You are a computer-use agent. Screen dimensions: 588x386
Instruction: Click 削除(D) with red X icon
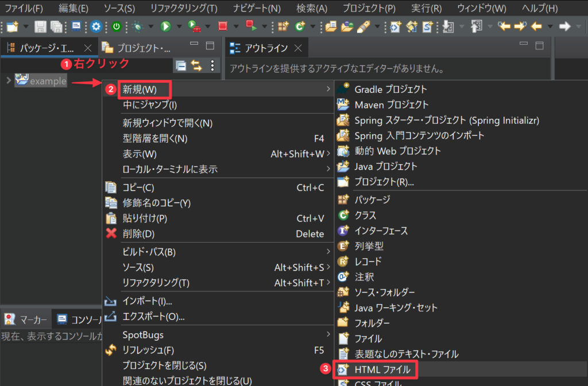coord(139,234)
